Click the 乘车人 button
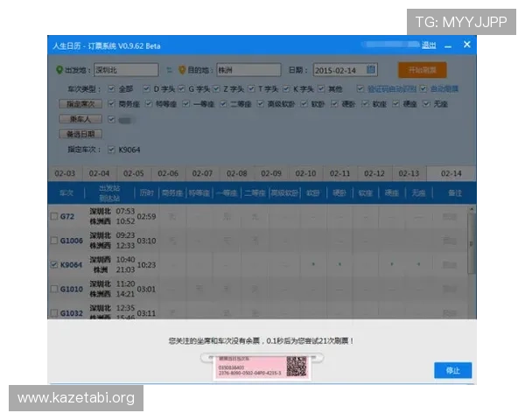Image resolution: width=525 pixels, height=420 pixels. point(80,119)
